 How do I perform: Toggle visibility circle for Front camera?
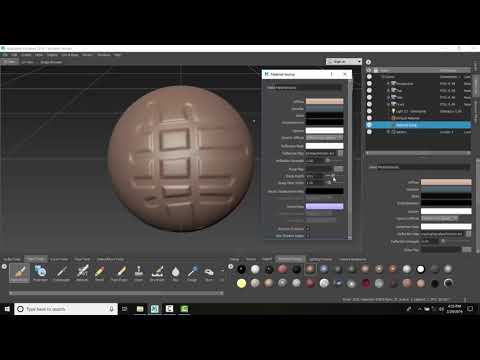[369, 104]
